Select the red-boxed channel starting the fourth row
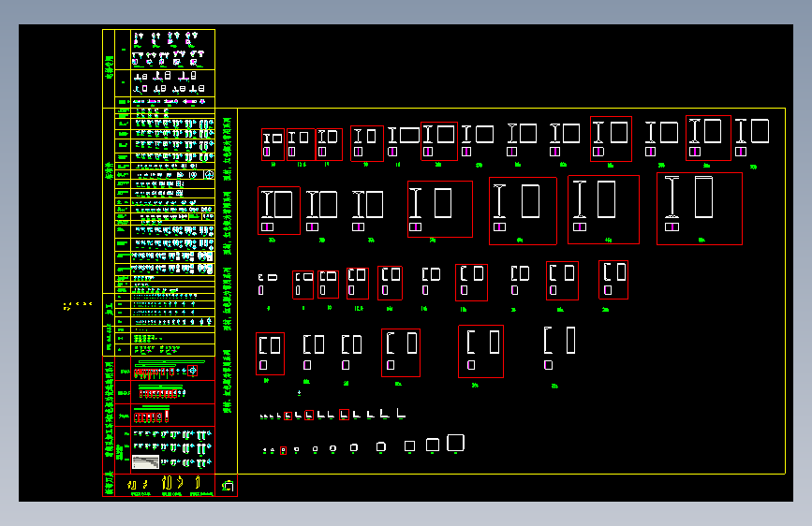Screen dimensions: 812x526 click(271, 354)
